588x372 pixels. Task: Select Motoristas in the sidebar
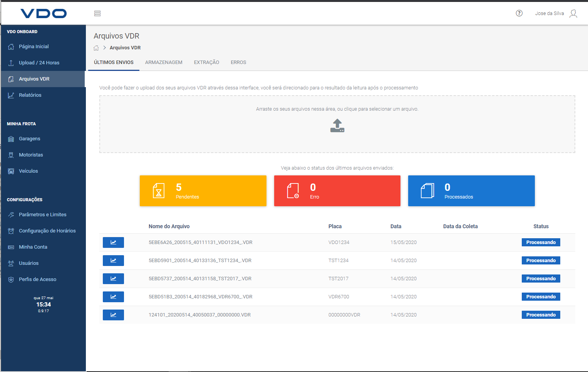(x=31, y=155)
